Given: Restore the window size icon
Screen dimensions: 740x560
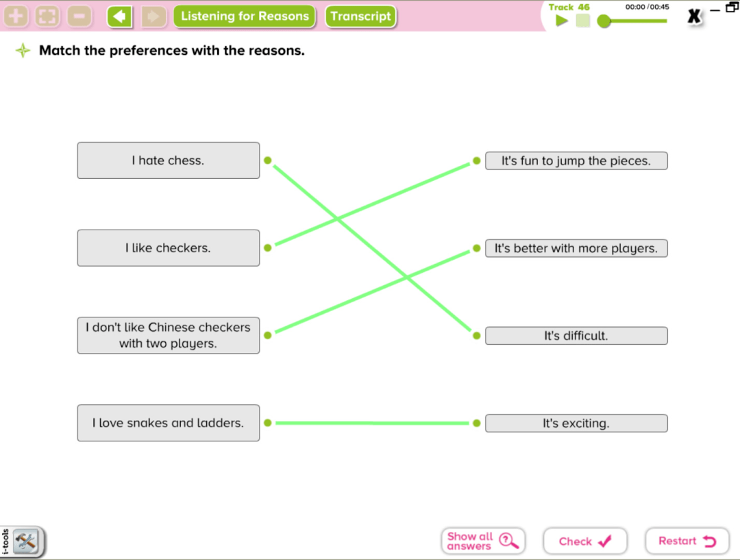Looking at the screenshot, I should (x=732, y=8).
